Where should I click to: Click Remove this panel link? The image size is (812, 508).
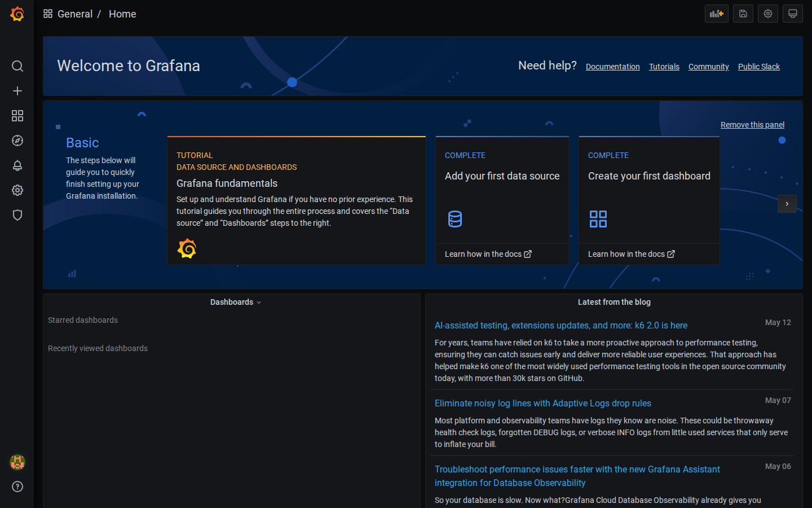pos(753,125)
